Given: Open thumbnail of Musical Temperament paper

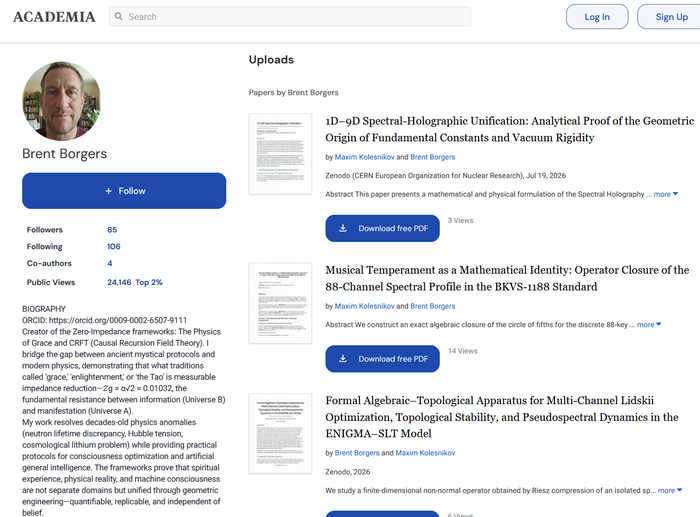Looking at the screenshot, I should [280, 303].
